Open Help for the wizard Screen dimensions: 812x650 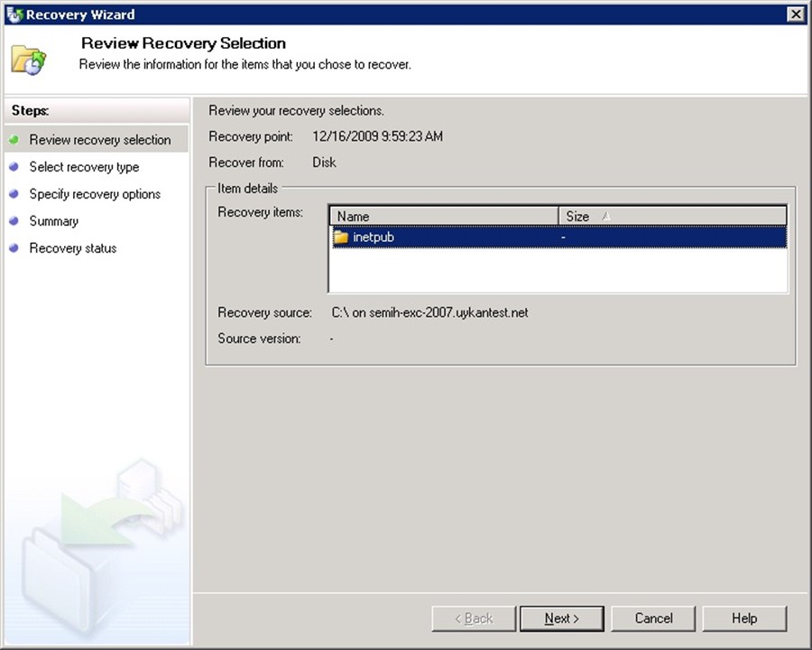coord(744,618)
